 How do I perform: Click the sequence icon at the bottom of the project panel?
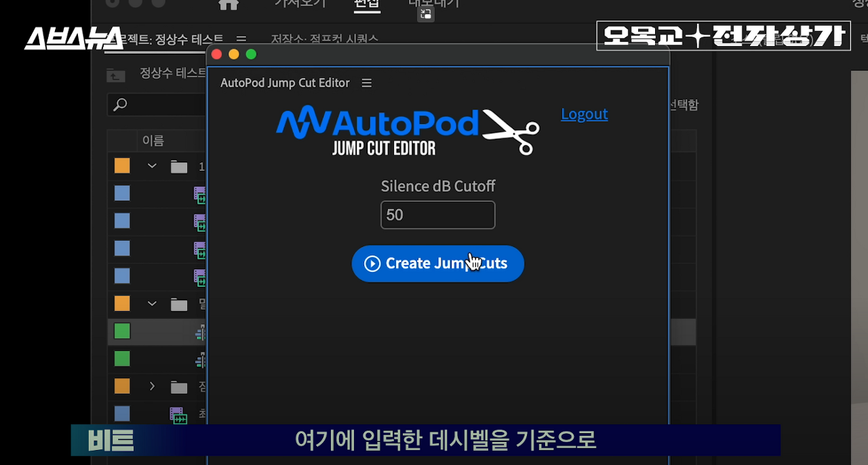[x=179, y=416]
